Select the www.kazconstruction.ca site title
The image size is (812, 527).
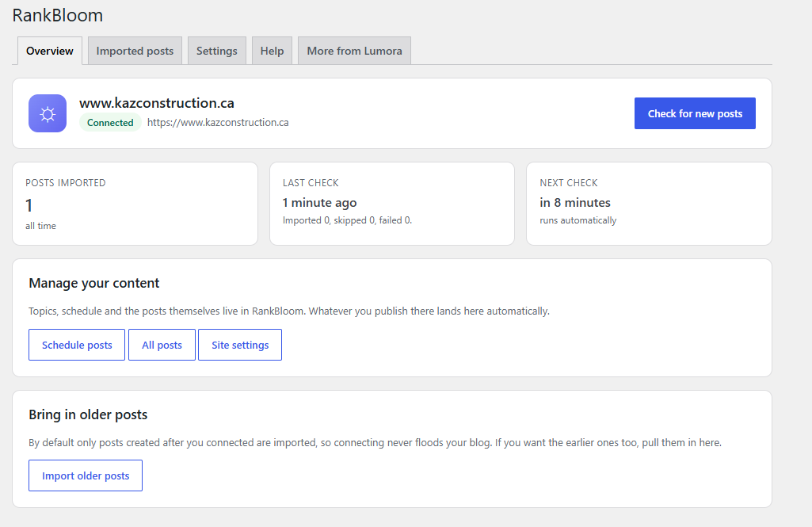156,103
